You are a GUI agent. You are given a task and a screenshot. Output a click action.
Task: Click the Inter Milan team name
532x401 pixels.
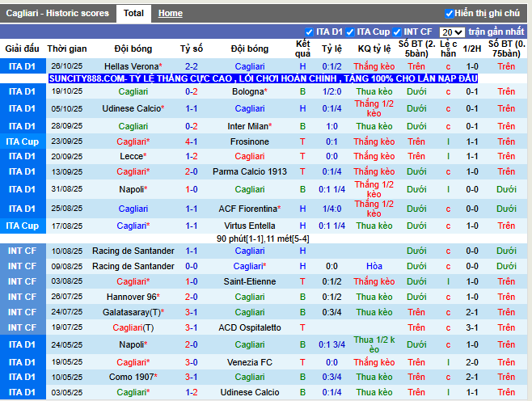tap(247, 126)
